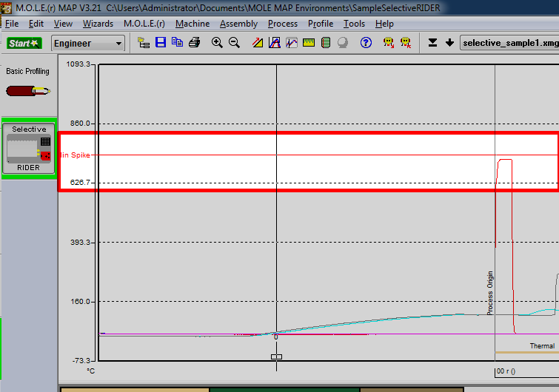Open Help with blue question mark icon
This screenshot has width=559, height=392.
tap(366, 43)
